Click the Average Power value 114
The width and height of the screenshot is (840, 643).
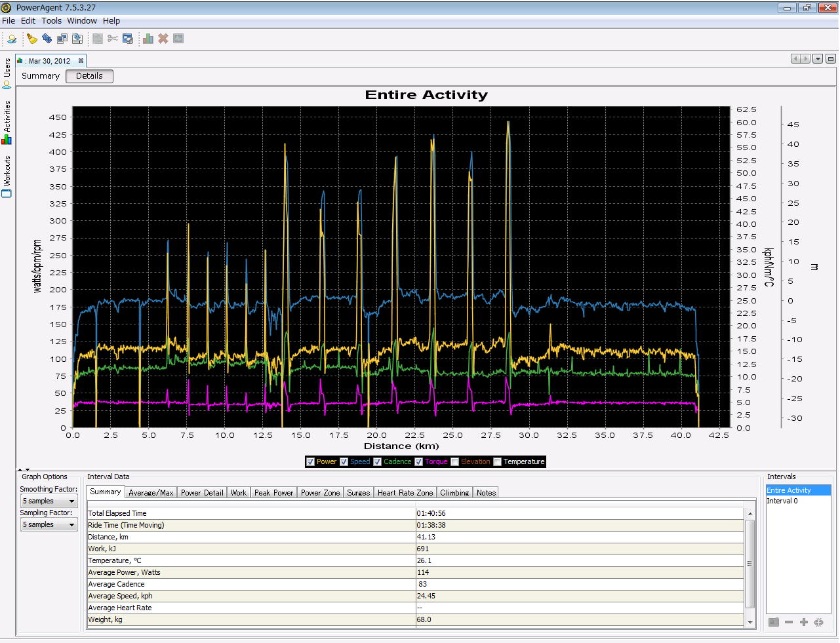click(422, 572)
